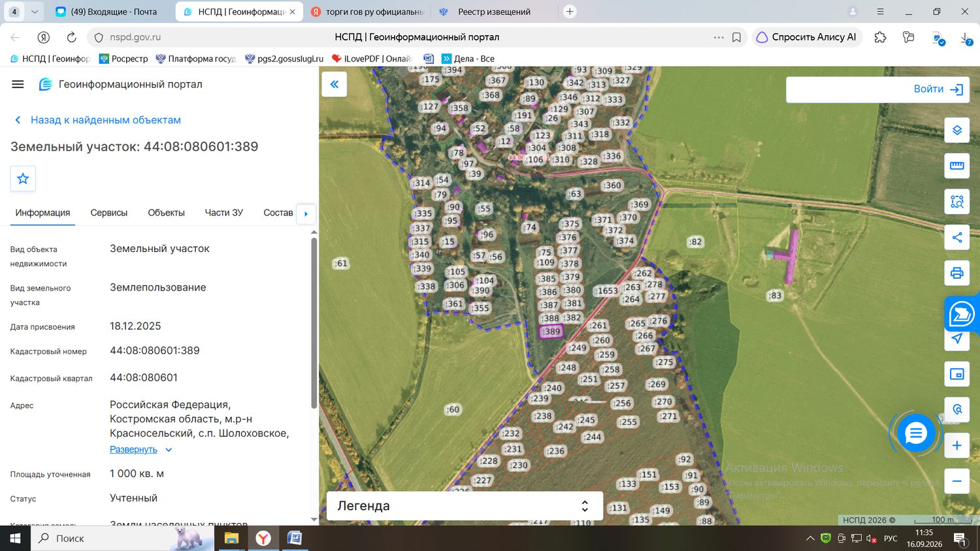Show more tabs with the right arrow
Image resolution: width=980 pixels, height=551 pixels.
pyautogui.click(x=306, y=213)
